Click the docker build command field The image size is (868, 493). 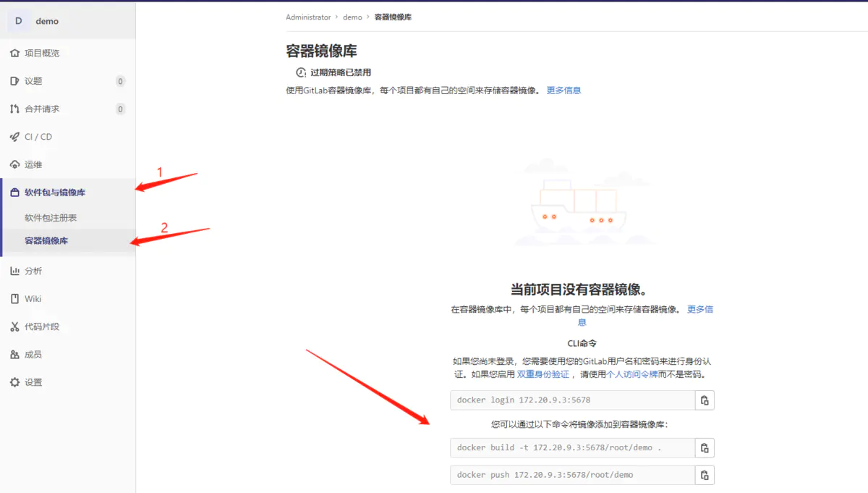click(572, 448)
